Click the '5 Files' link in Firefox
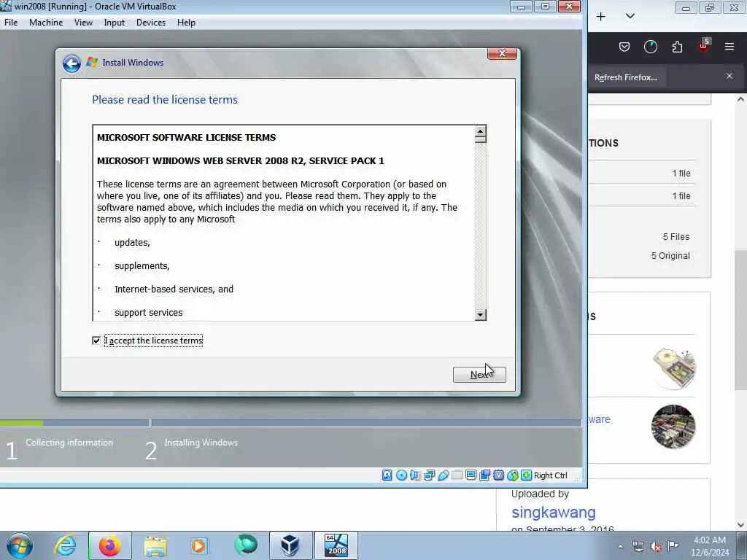The image size is (747, 560). click(x=676, y=237)
